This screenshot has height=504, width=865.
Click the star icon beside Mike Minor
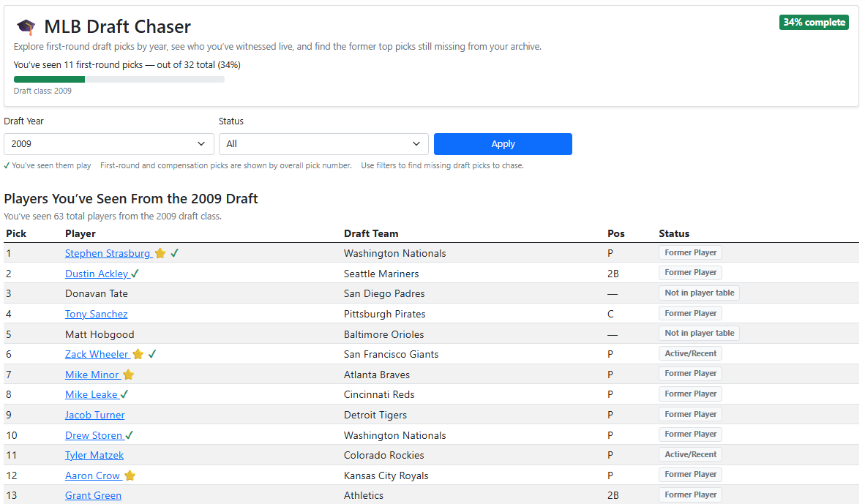point(129,375)
